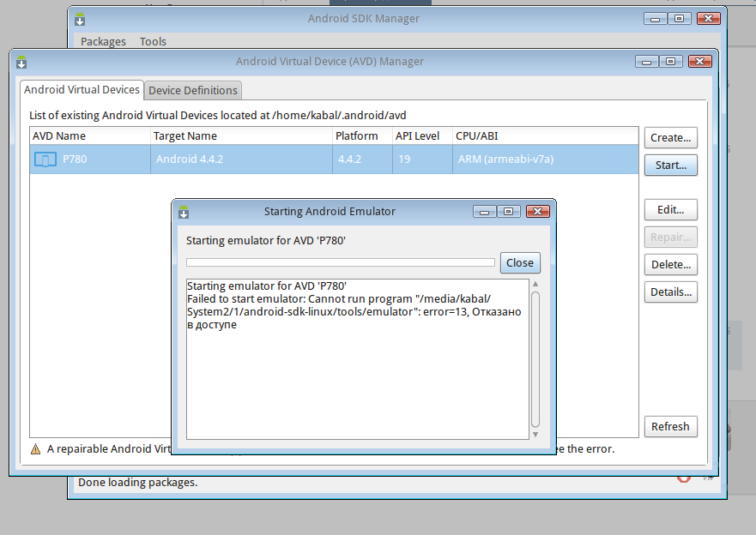Click the Android SDK Manager window icon
The height and width of the screenshot is (535, 756).
click(x=80, y=19)
